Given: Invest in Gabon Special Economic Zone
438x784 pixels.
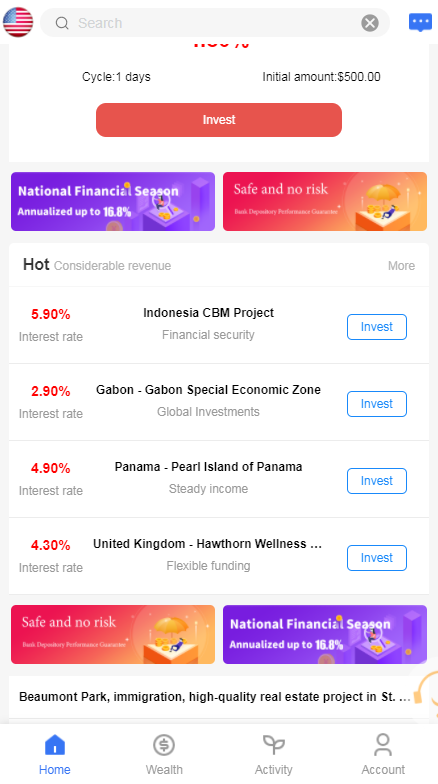Looking at the screenshot, I should 377,404.
